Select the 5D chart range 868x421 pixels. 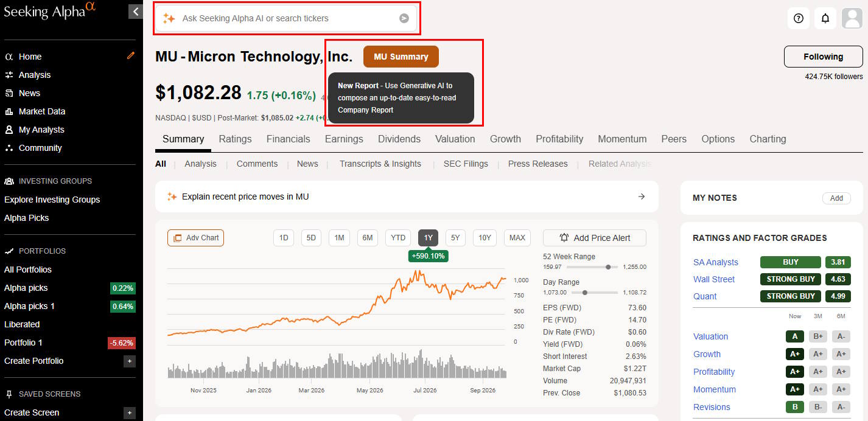311,238
